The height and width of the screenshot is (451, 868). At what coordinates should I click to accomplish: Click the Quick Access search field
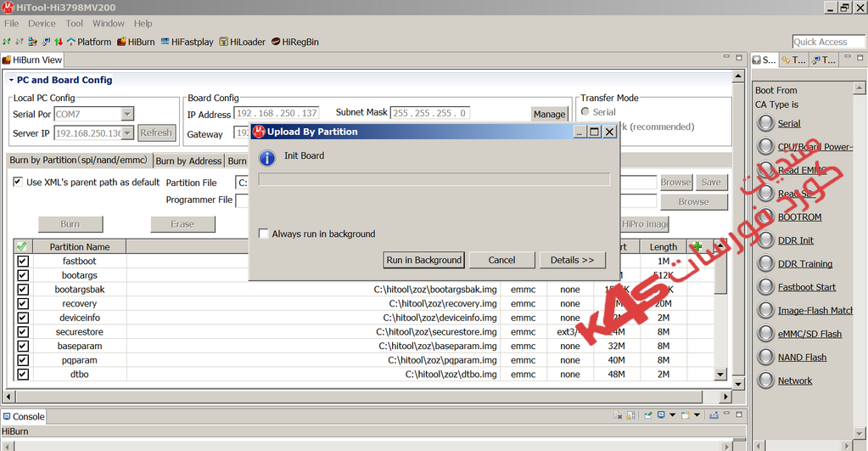tap(828, 42)
